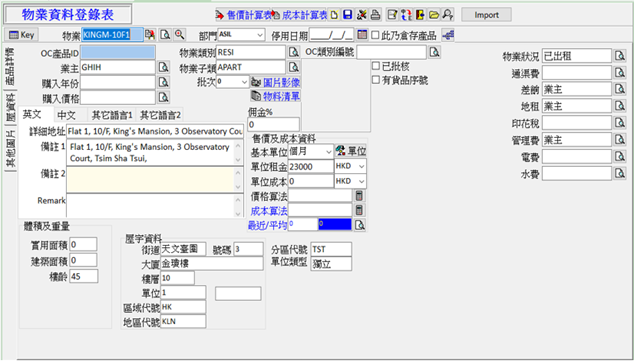634x361 pixels.
Task: Click the Key button
Action: [21, 35]
